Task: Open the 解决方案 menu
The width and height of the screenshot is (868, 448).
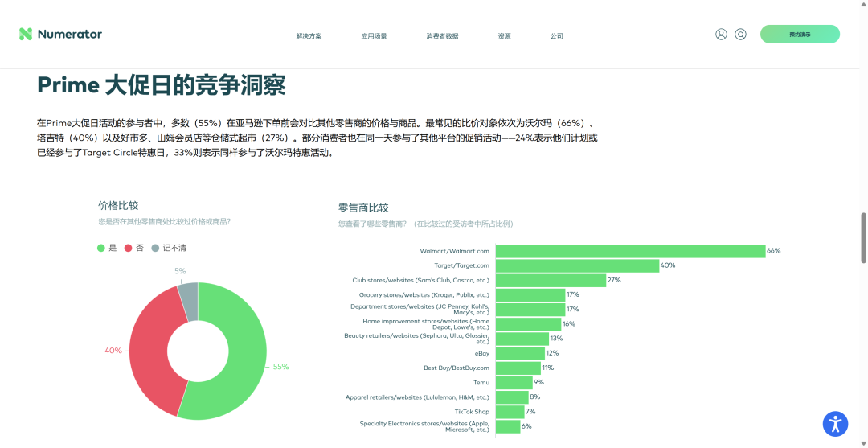Action: pyautogui.click(x=309, y=36)
